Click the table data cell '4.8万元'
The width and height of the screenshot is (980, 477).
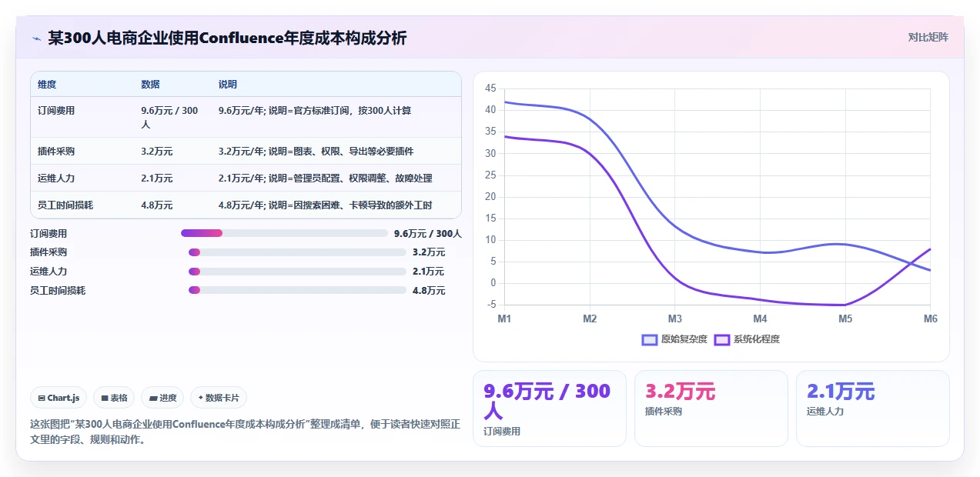(157, 205)
